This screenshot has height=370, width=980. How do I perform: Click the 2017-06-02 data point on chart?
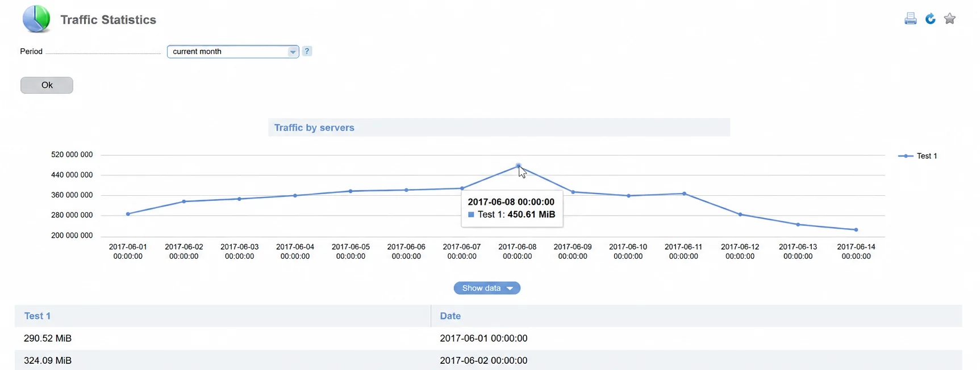(x=184, y=201)
